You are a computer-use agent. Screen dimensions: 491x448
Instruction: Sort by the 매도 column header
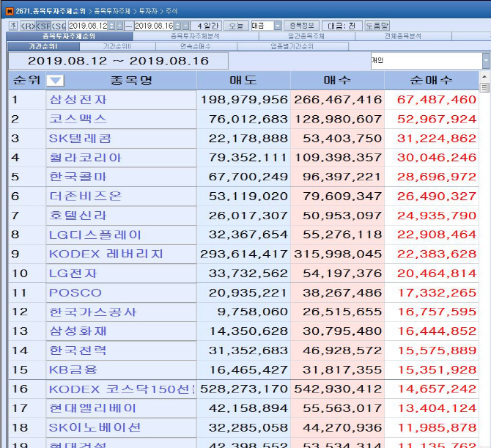coord(243,81)
